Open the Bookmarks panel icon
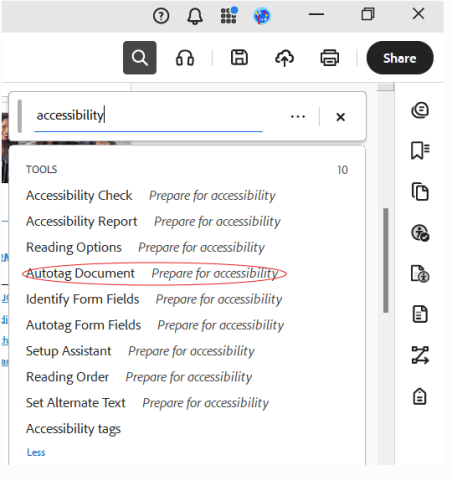 pos(420,151)
